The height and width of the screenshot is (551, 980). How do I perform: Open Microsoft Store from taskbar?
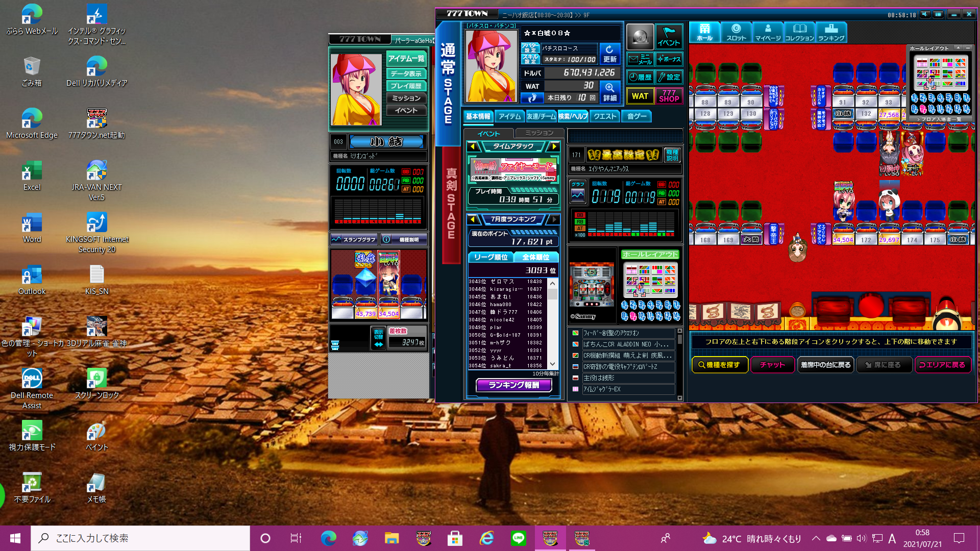pos(455,538)
